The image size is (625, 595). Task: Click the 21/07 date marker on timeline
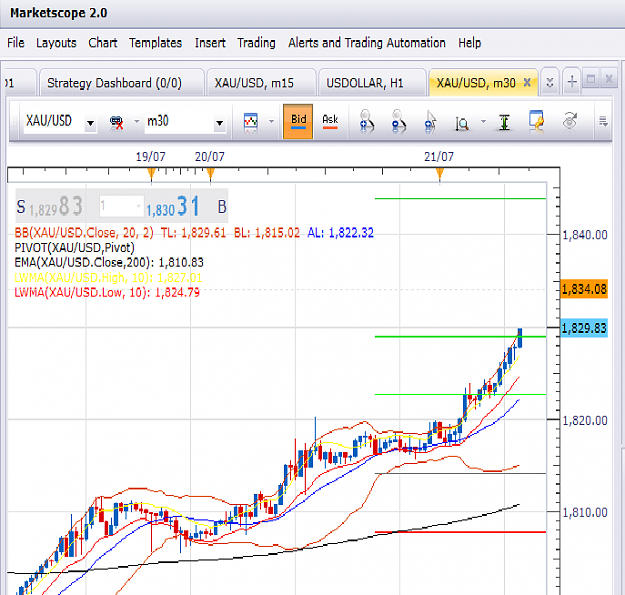440,174
